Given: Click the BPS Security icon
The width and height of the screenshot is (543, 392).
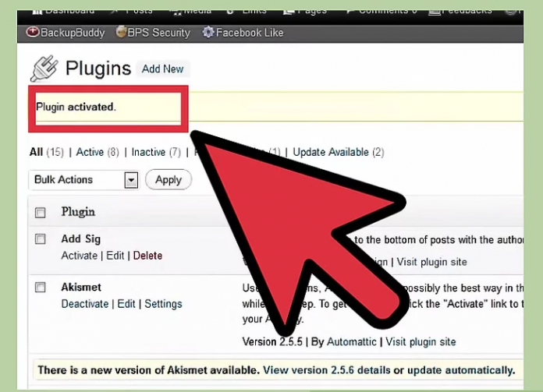Looking at the screenshot, I should (122, 33).
